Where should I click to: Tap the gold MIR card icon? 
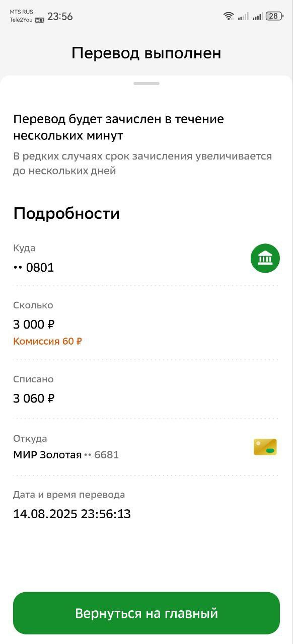coord(265,447)
